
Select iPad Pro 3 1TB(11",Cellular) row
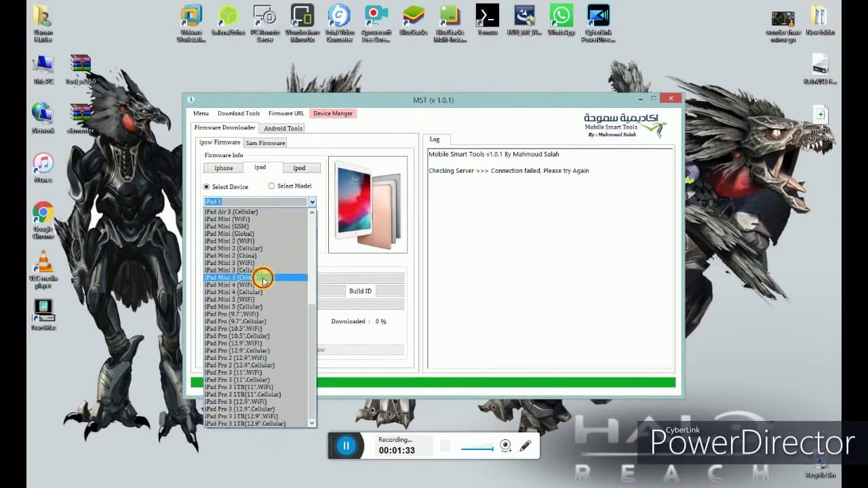[256, 394]
